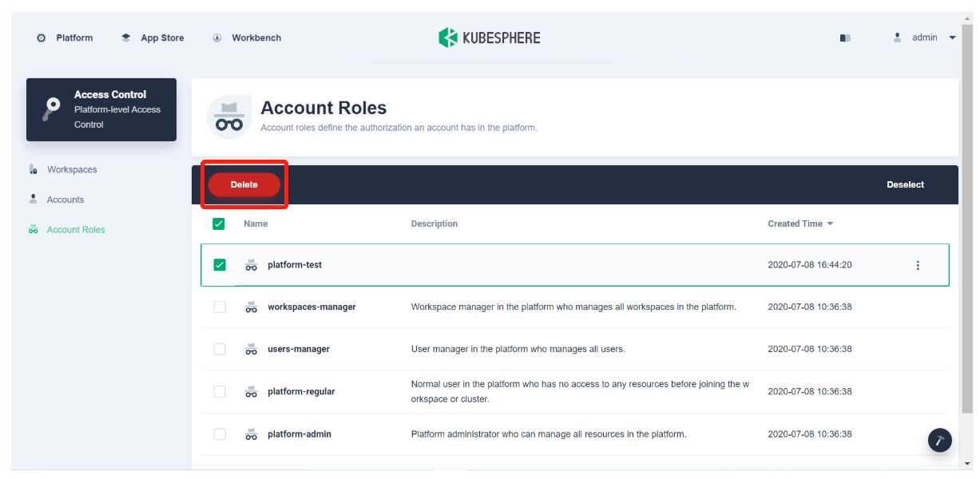Click the Name column header
This screenshot has width=980, height=479.
[x=256, y=224]
